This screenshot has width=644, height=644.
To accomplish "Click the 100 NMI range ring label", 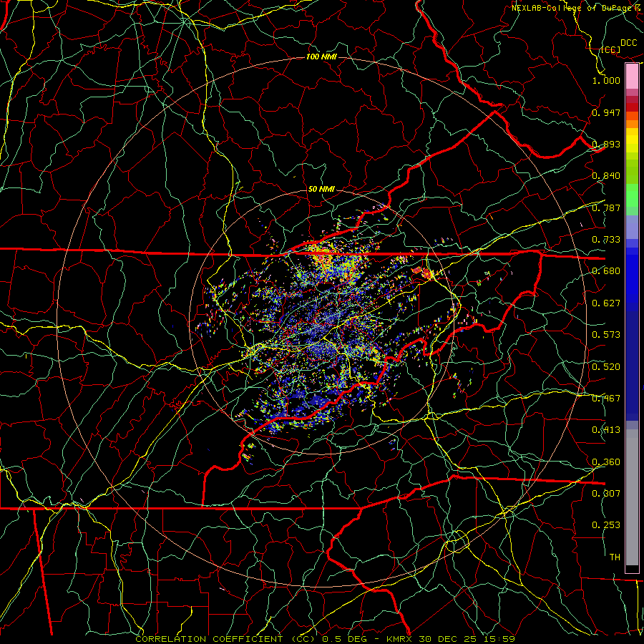I will (321, 57).
